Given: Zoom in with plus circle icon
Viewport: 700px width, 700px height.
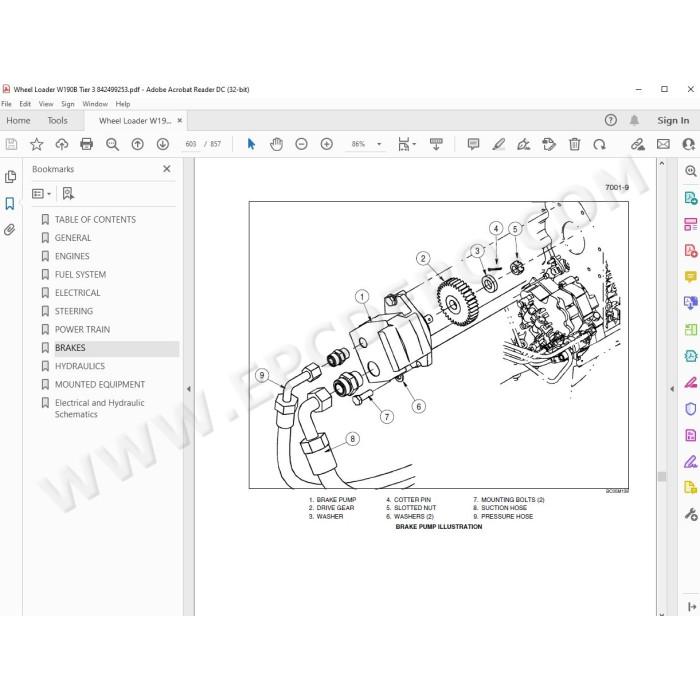Looking at the screenshot, I should click(x=327, y=144).
